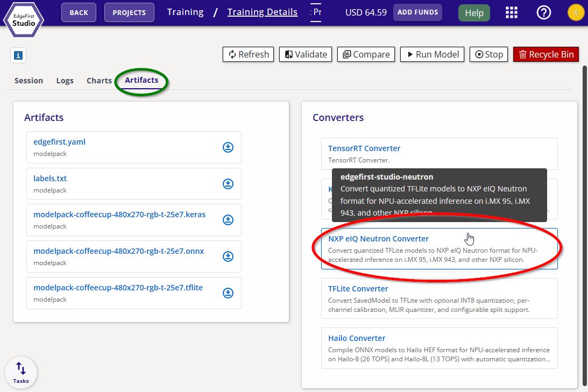Screen dimensions: 588x392
Task: Click the Converters panel heading
Action: (x=338, y=118)
